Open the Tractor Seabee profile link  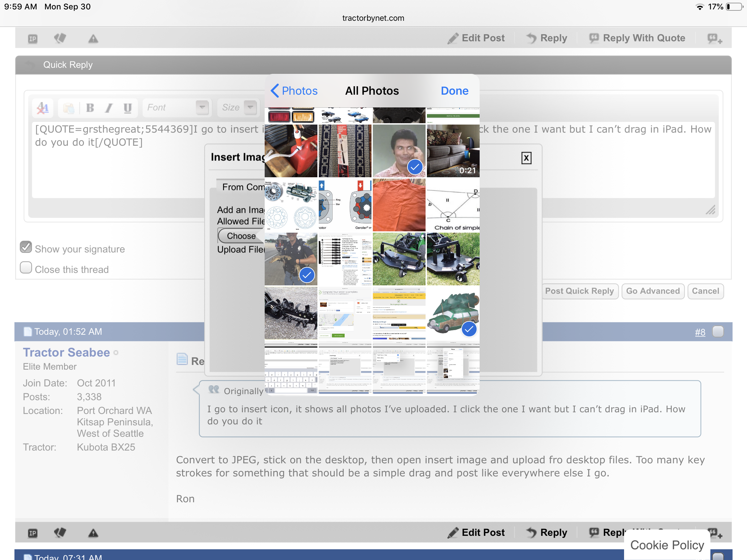[67, 353]
